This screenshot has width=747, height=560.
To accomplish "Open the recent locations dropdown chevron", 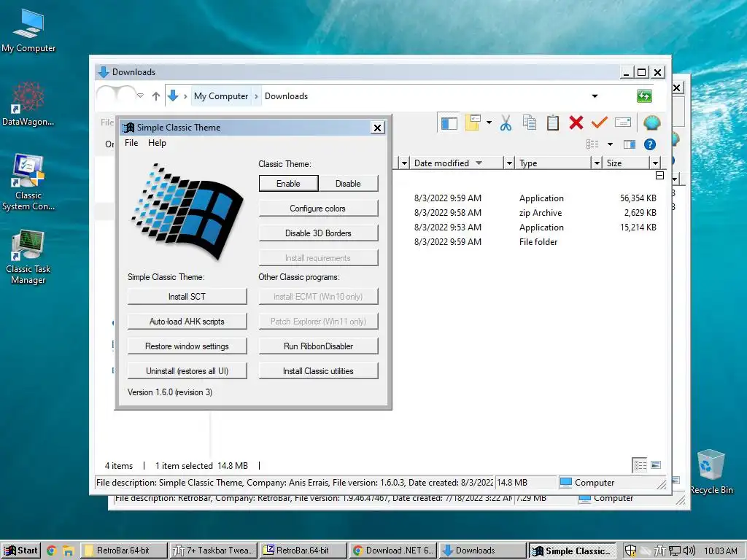I will pyautogui.click(x=140, y=96).
